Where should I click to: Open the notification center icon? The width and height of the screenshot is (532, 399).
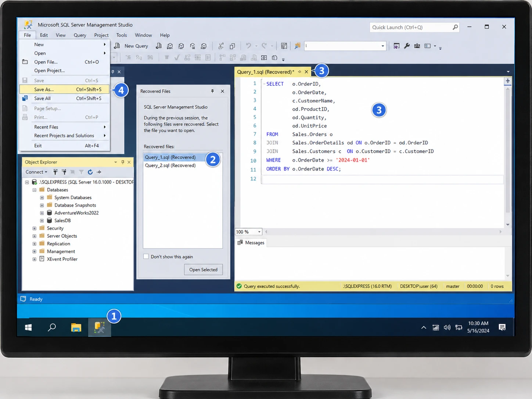click(502, 327)
